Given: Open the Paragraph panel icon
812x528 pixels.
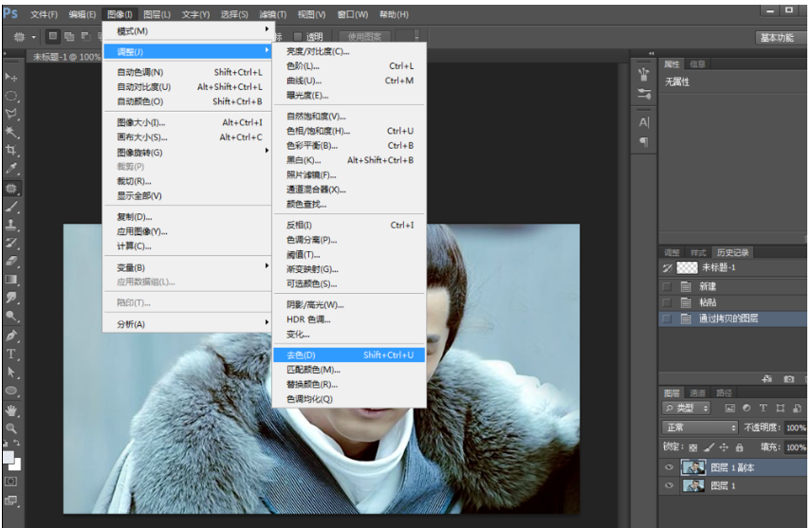Looking at the screenshot, I should 644,142.
